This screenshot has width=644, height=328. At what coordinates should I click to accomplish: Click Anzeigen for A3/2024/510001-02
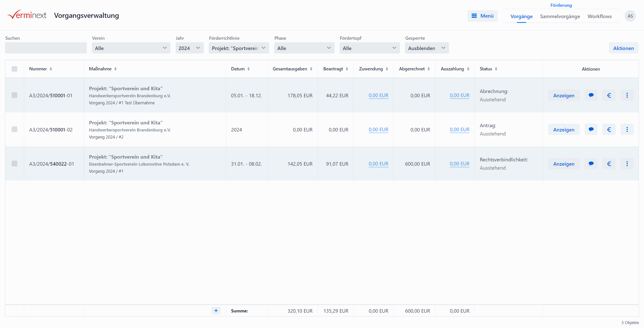pos(564,130)
